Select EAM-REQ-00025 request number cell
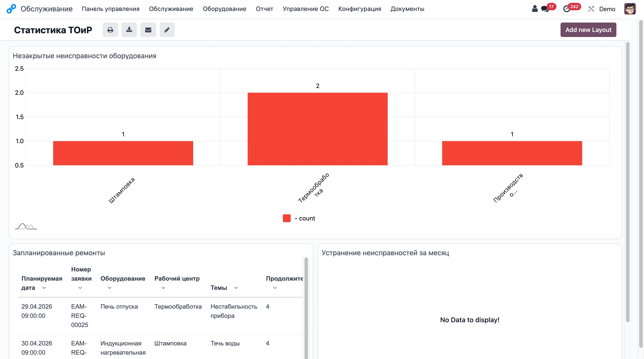644x359 pixels. [80, 316]
